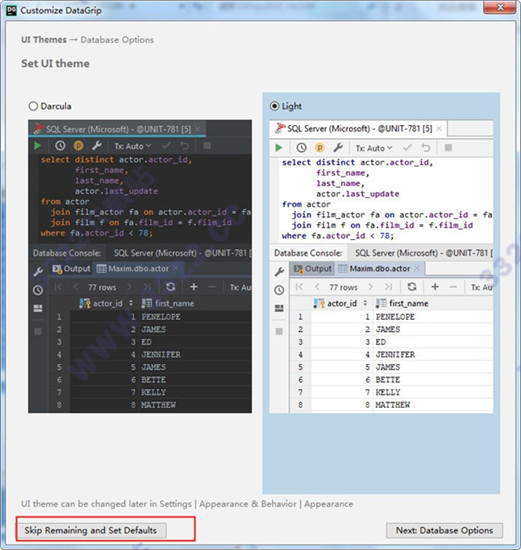521x550 pixels.
Task: Click add row plus icon in Darcula preview
Action: pyautogui.click(x=194, y=287)
